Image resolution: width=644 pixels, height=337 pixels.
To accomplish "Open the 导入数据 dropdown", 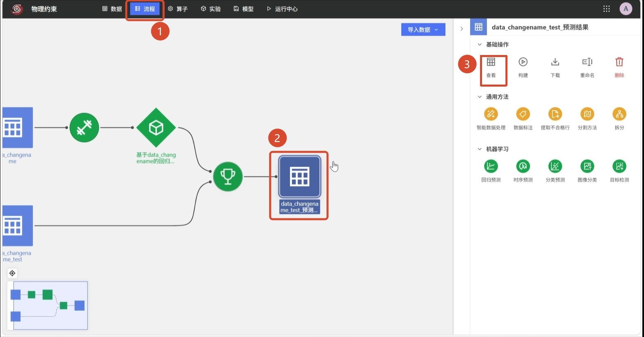I will pyautogui.click(x=423, y=30).
